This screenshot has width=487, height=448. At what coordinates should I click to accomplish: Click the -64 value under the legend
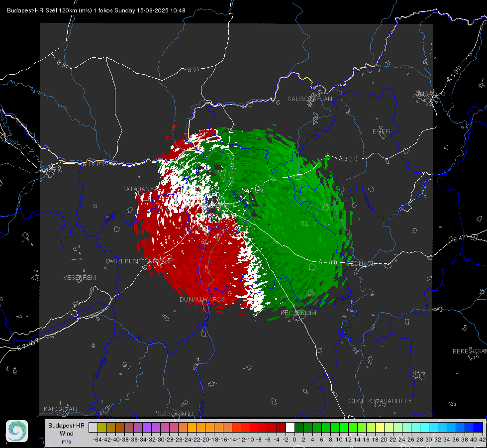(x=97, y=440)
